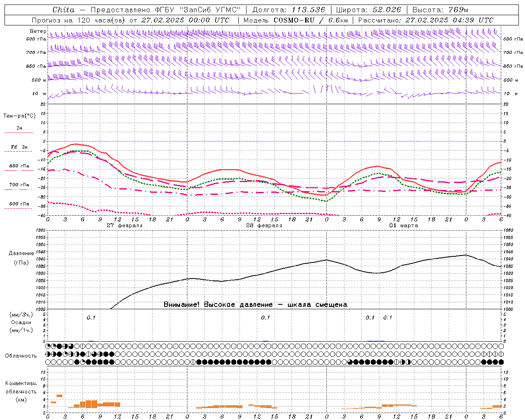Click the Высота: 769м value
This screenshot has width=525, height=420.
coord(440,10)
